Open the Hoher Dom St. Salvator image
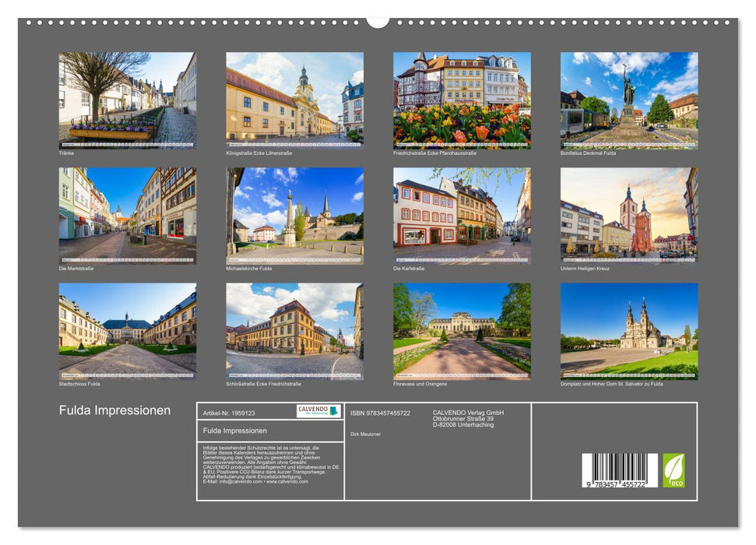 (x=629, y=330)
